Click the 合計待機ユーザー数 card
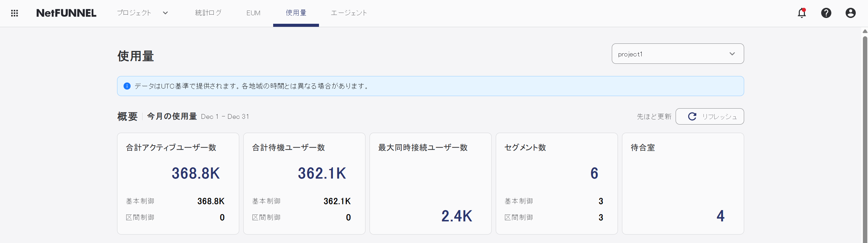The image size is (868, 243). pos(304,183)
